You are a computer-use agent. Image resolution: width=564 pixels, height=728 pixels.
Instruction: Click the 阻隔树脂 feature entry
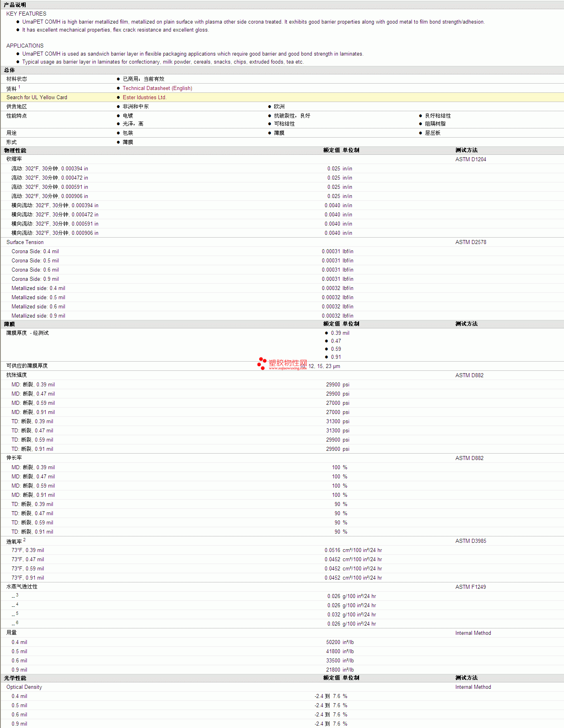tap(436, 124)
